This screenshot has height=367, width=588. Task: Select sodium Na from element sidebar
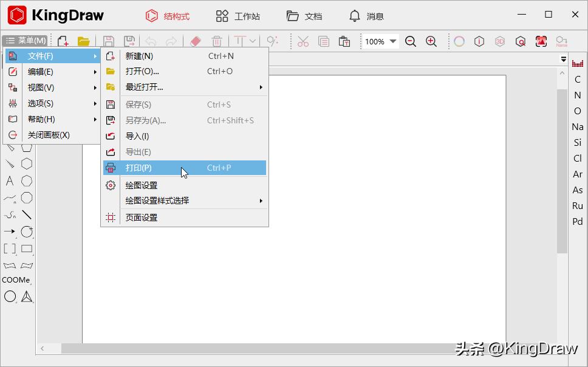click(576, 126)
